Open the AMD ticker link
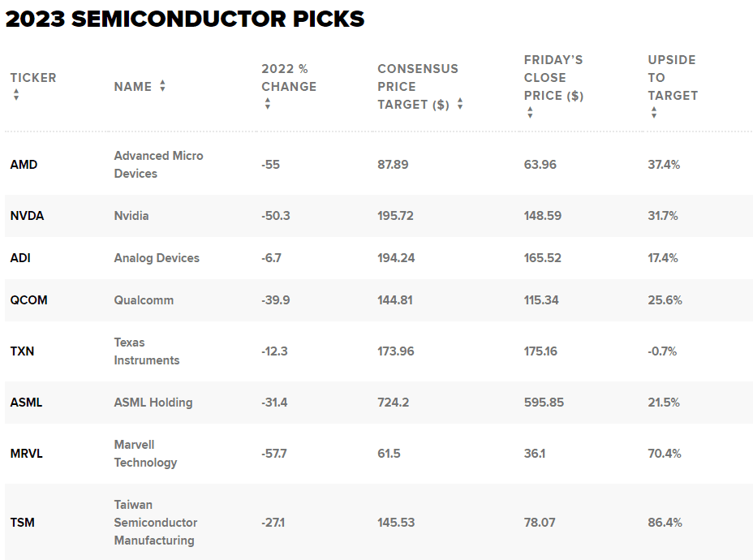Image resolution: width=753 pixels, height=560 pixels. click(24, 165)
